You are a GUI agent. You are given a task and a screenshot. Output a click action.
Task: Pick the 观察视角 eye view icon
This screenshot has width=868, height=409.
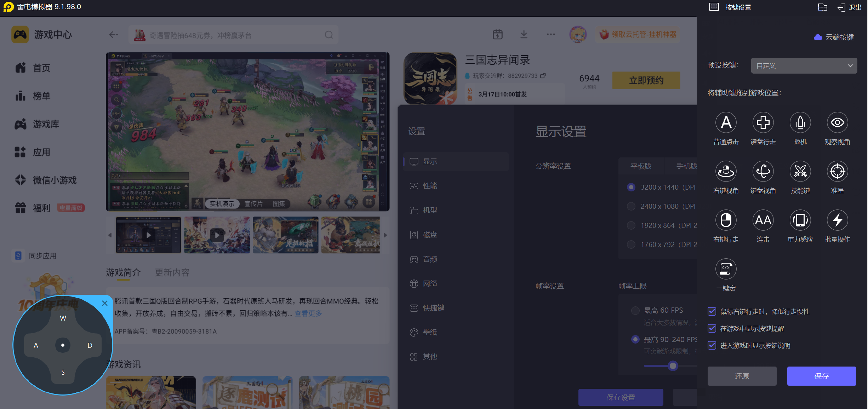tap(837, 123)
